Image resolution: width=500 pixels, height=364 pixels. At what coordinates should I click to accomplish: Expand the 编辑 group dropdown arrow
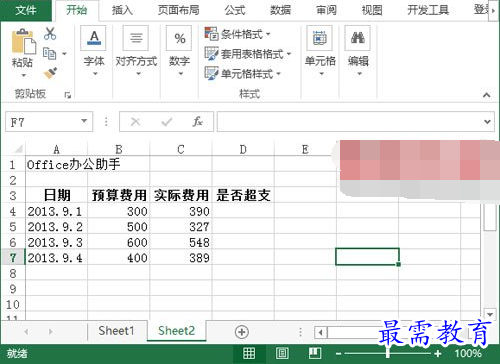click(x=359, y=74)
